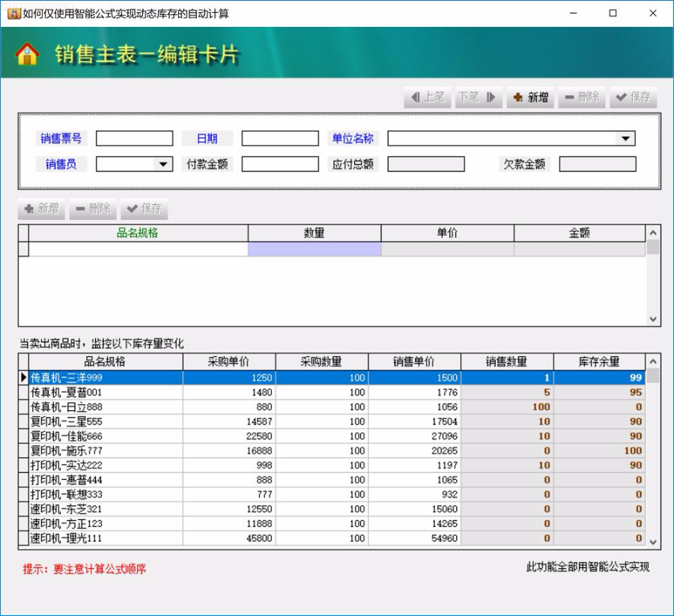Click the 单价 column header
Image resolution: width=674 pixels, height=616 pixels.
tap(448, 234)
